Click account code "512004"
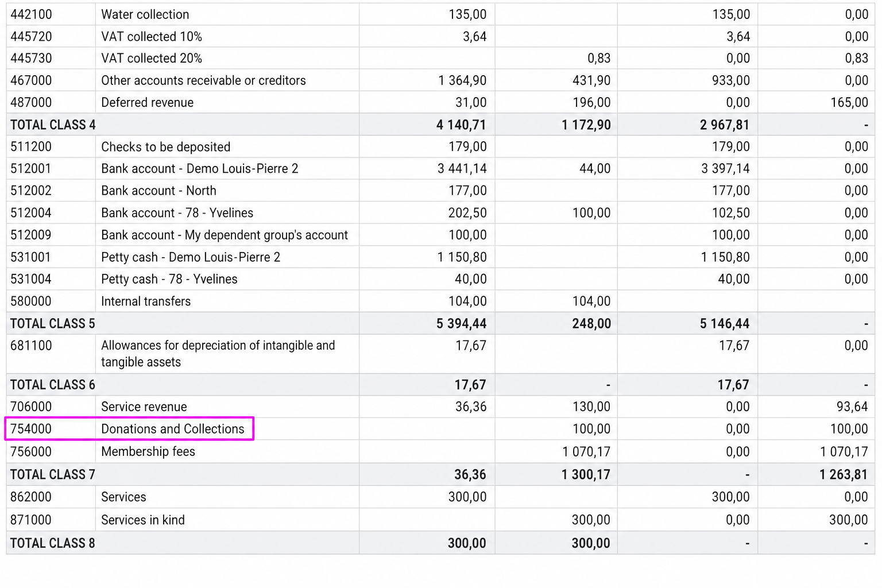The height and width of the screenshot is (588, 882). point(31,213)
